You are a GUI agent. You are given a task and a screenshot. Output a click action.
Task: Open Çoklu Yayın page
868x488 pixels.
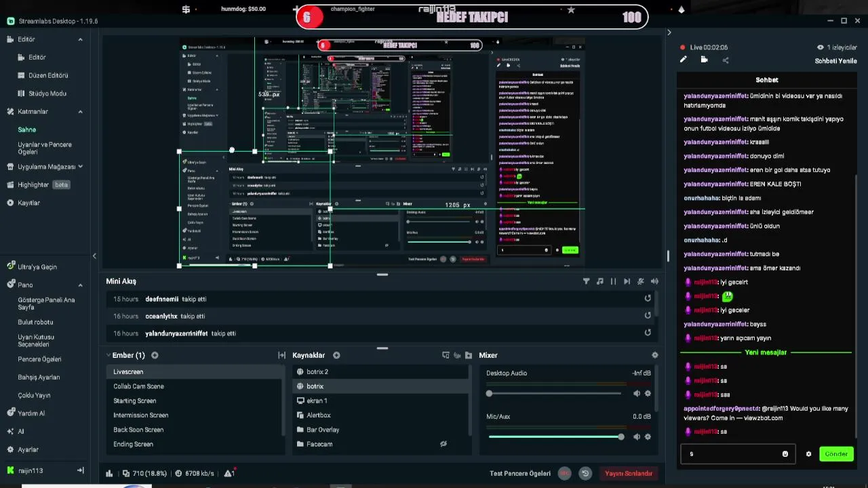(x=34, y=395)
